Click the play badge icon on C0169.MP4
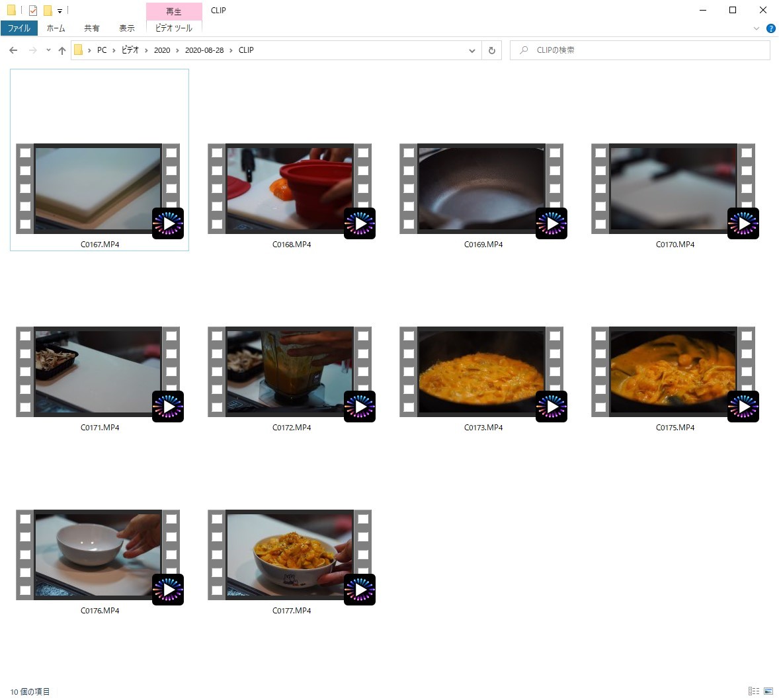Image resolution: width=779 pixels, height=700 pixels. [552, 223]
